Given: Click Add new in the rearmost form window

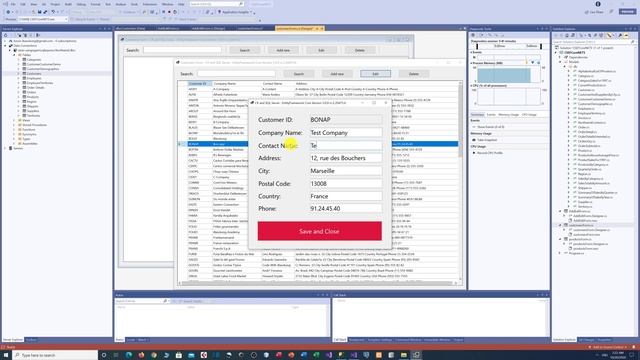Looking at the screenshot, I should (x=283, y=50).
